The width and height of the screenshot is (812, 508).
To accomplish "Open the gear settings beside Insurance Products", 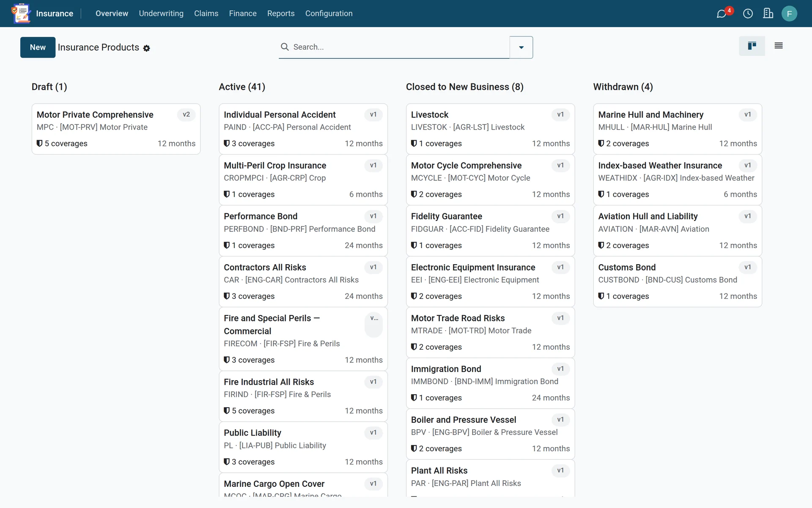I will coord(147,48).
